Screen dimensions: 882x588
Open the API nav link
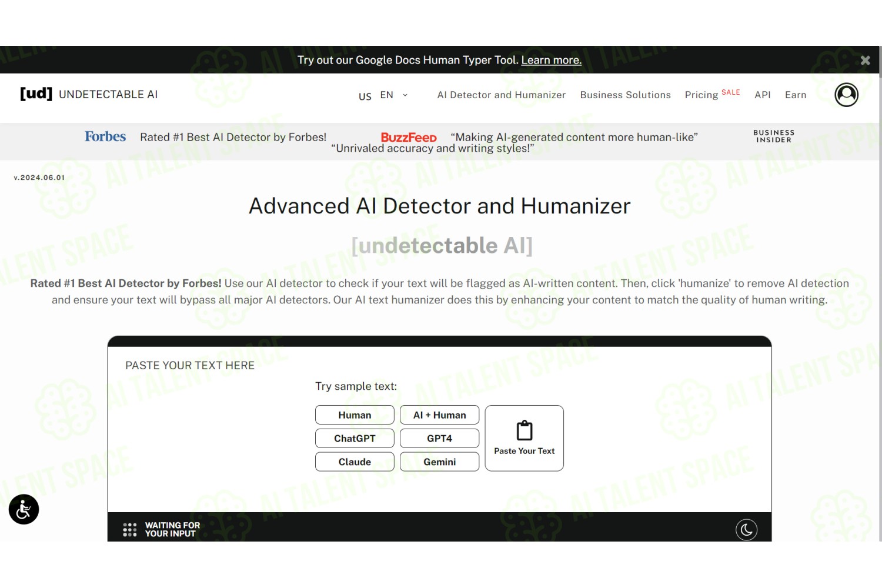pos(763,95)
